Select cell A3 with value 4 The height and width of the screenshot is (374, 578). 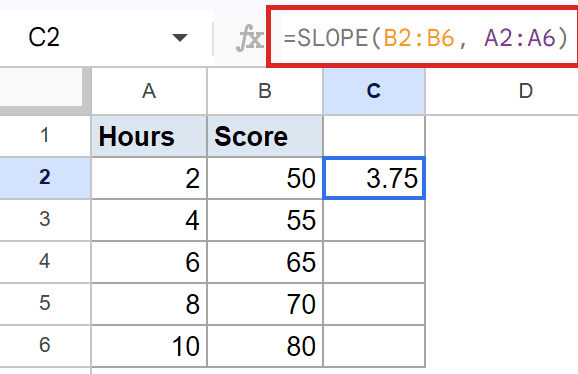point(149,220)
